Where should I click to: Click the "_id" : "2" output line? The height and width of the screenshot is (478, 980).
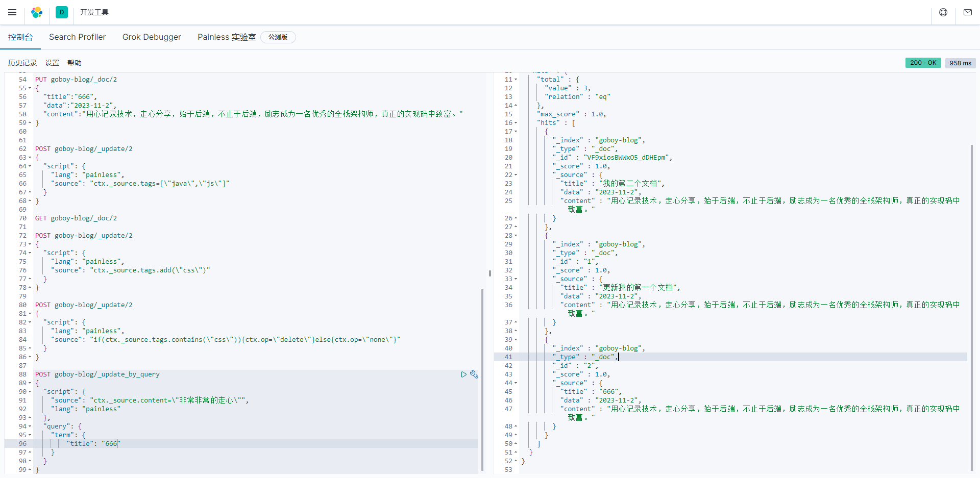click(x=575, y=366)
